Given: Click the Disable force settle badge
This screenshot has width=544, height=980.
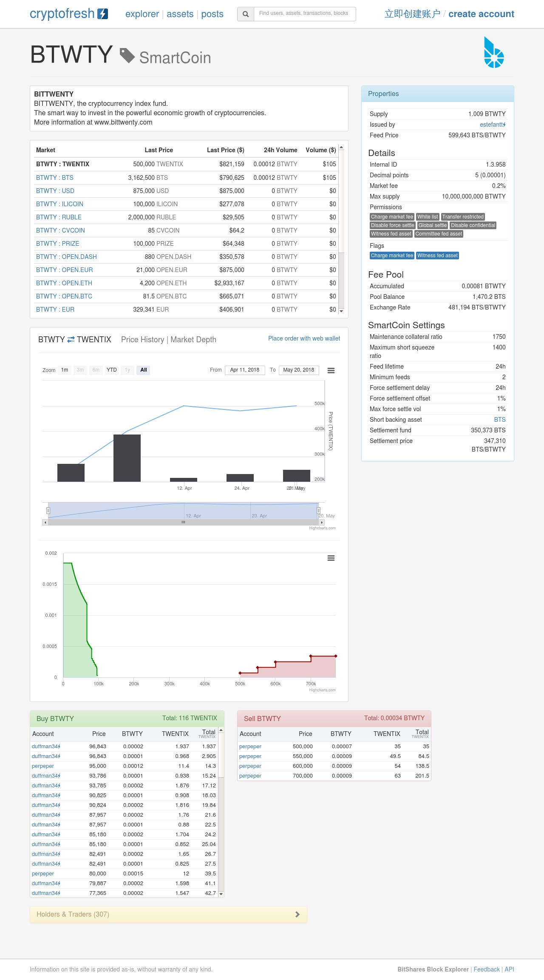Looking at the screenshot, I should 393,225.
